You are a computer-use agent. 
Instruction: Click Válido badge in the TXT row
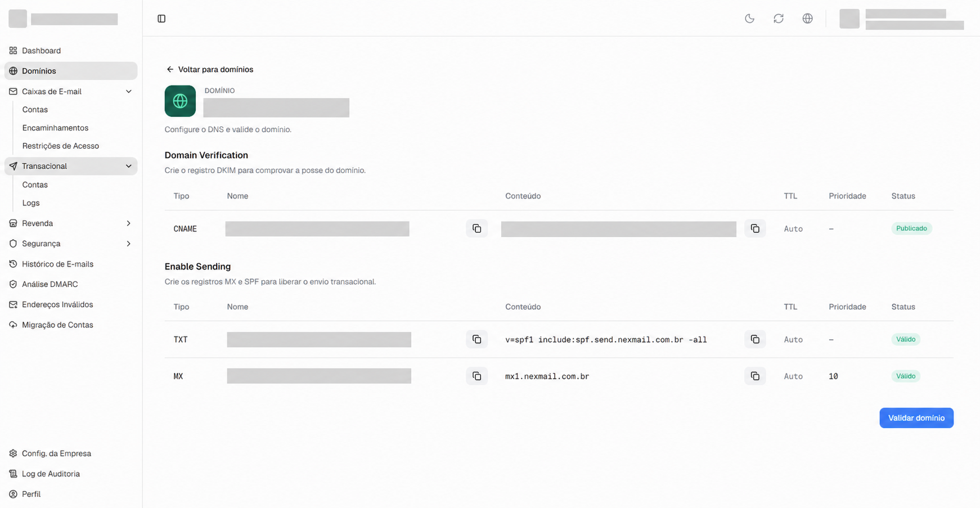(906, 339)
